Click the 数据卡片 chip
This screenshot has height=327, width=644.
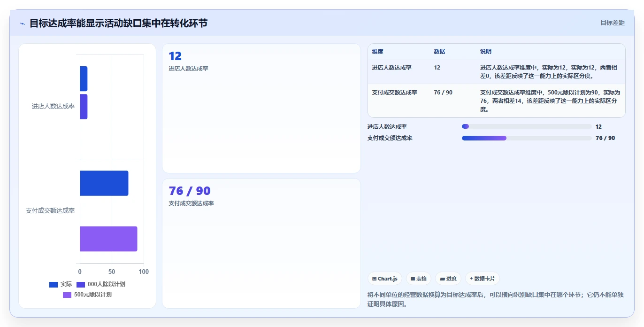(x=483, y=279)
